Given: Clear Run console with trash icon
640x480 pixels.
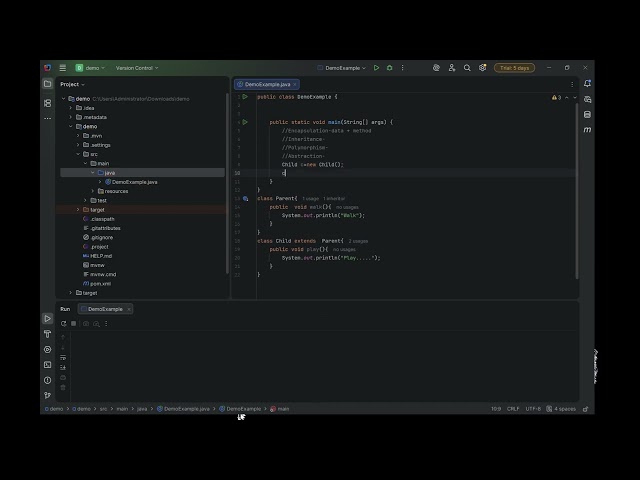Looking at the screenshot, I should point(63,388).
